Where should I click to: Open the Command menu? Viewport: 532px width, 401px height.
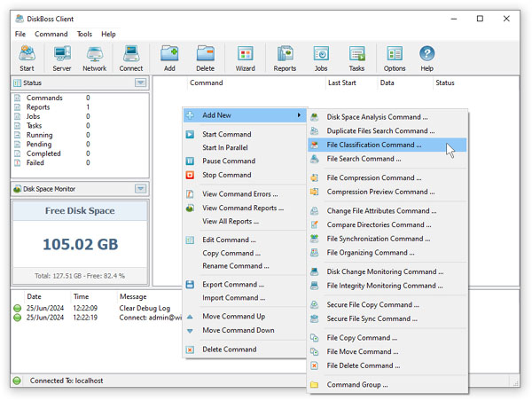pyautogui.click(x=51, y=34)
